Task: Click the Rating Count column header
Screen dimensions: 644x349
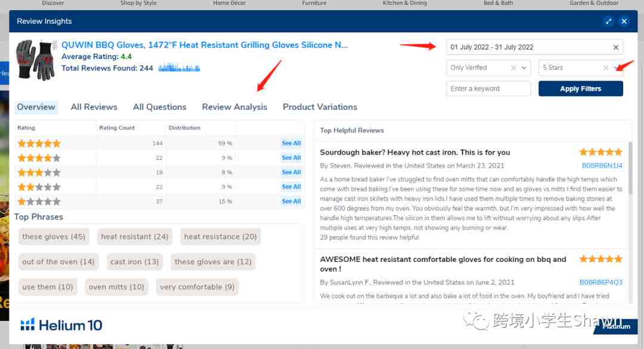Action: click(117, 128)
